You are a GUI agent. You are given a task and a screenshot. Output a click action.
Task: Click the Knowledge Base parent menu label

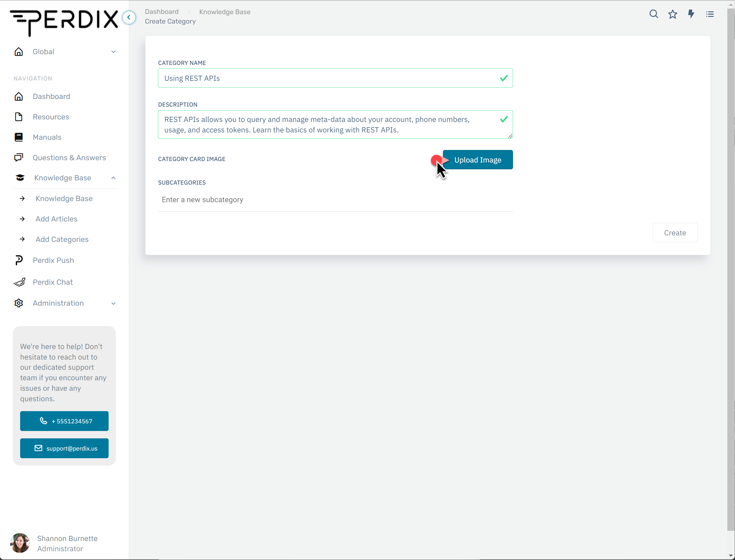[63, 178]
